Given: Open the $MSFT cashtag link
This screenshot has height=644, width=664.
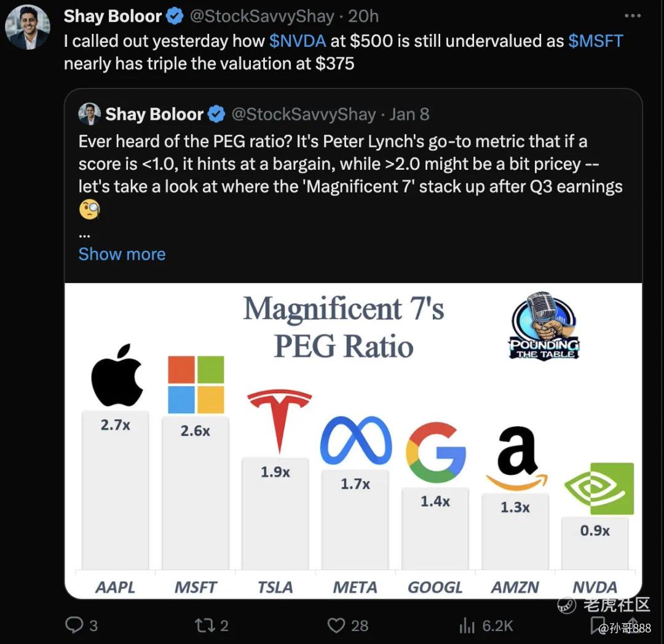Looking at the screenshot, I should (595, 41).
